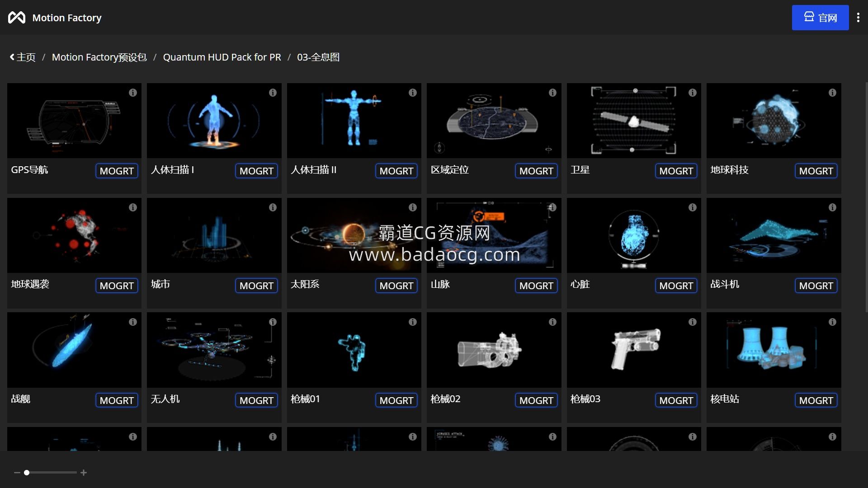Select the 03-全息图 breadcrumb
This screenshot has height=488, width=868.
(318, 57)
